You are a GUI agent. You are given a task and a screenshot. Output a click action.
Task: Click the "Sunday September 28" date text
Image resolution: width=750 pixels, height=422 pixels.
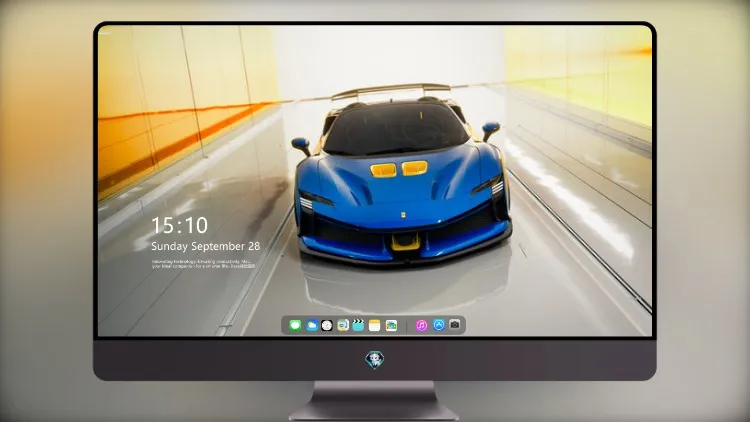(206, 246)
